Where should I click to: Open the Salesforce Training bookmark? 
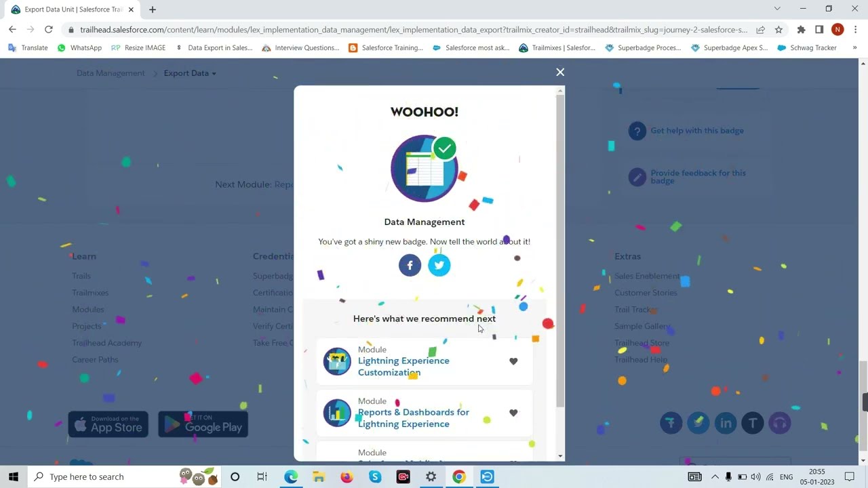pyautogui.click(x=386, y=48)
